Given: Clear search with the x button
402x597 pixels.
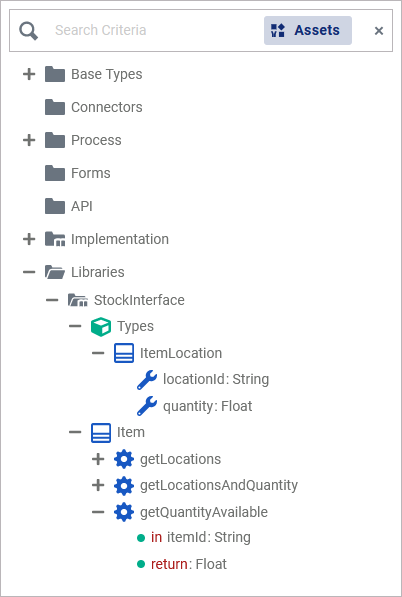Looking at the screenshot, I should point(379,31).
